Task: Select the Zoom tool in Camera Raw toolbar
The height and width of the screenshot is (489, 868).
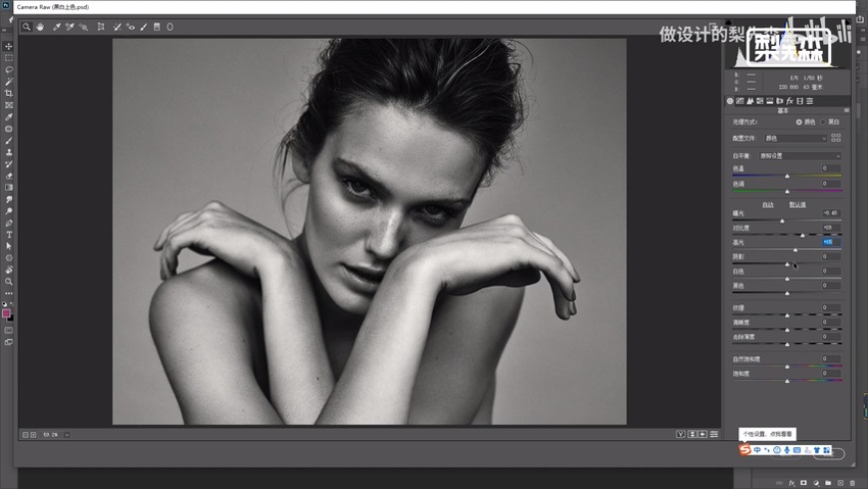Action: point(27,27)
